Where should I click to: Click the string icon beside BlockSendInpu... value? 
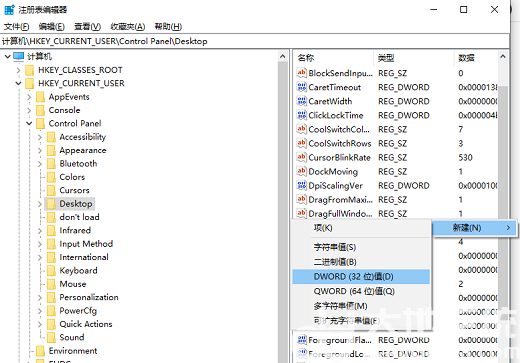pos(301,73)
